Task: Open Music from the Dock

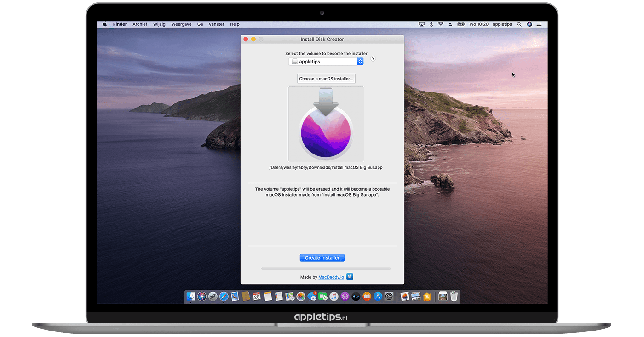Action: pyautogui.click(x=334, y=297)
